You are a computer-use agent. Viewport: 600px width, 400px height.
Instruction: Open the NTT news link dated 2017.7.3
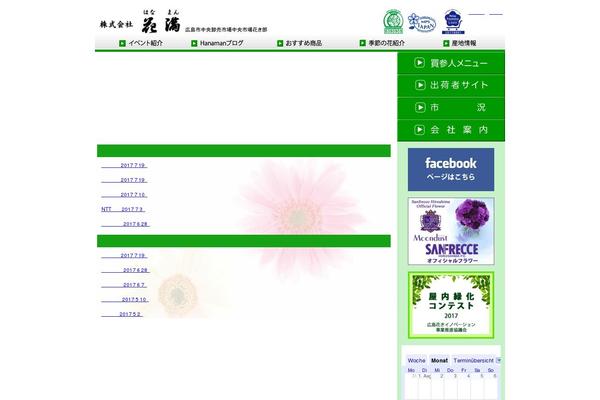[123, 209]
